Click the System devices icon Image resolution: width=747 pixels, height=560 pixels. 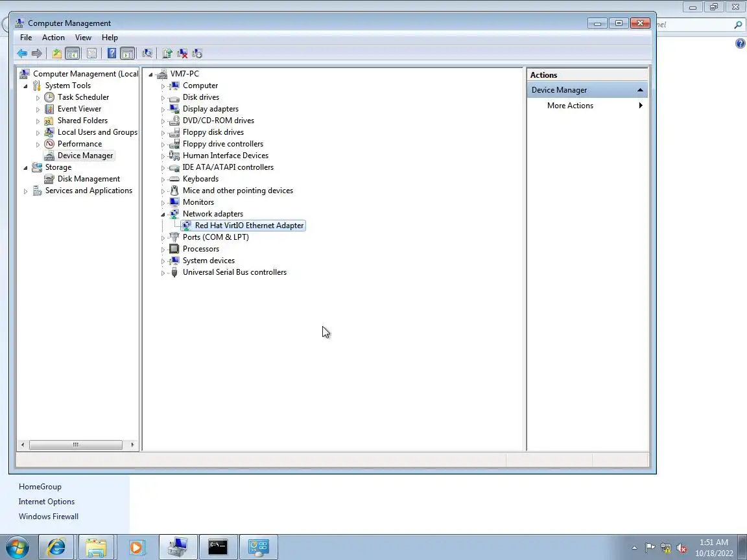(x=174, y=261)
